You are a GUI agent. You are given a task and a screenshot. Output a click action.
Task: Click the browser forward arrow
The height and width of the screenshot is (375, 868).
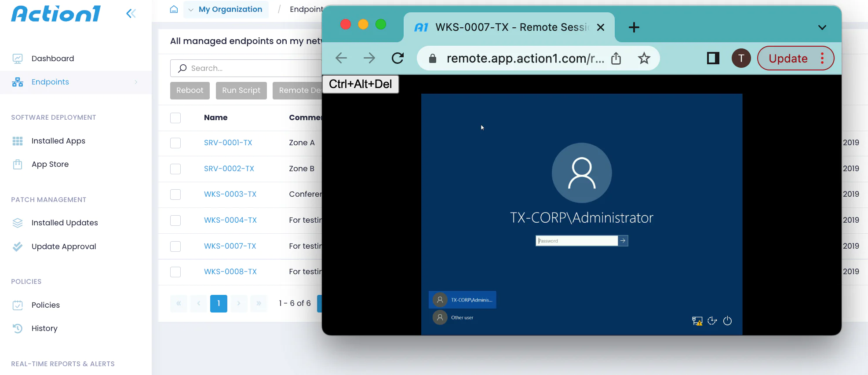coord(369,58)
